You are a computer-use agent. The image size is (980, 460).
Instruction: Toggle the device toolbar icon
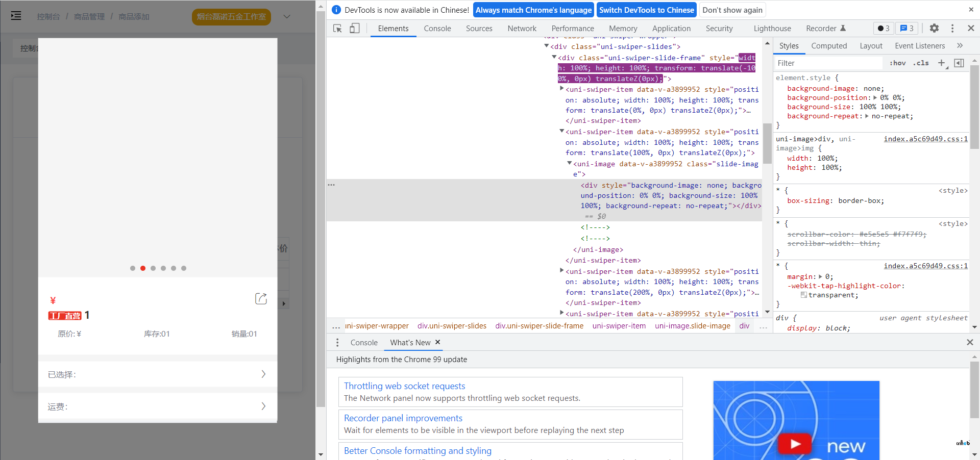pos(355,29)
